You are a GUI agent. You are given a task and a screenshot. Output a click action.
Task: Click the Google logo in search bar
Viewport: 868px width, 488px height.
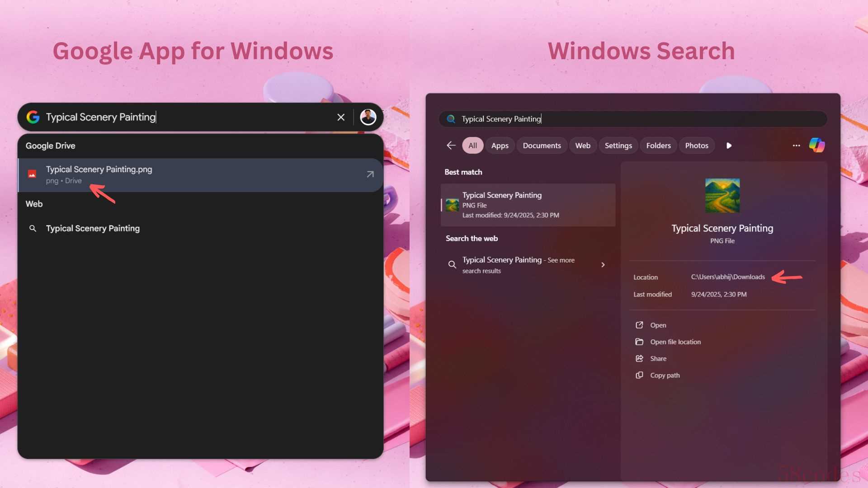pyautogui.click(x=33, y=117)
